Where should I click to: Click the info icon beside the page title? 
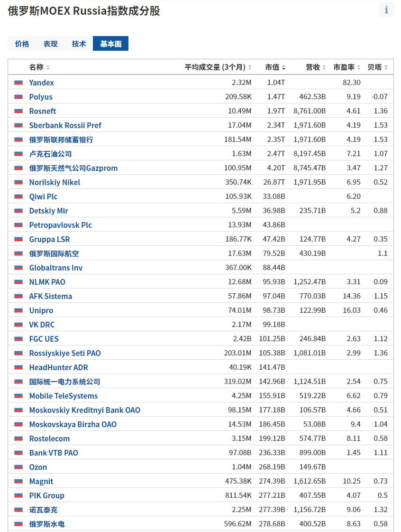coord(386,10)
